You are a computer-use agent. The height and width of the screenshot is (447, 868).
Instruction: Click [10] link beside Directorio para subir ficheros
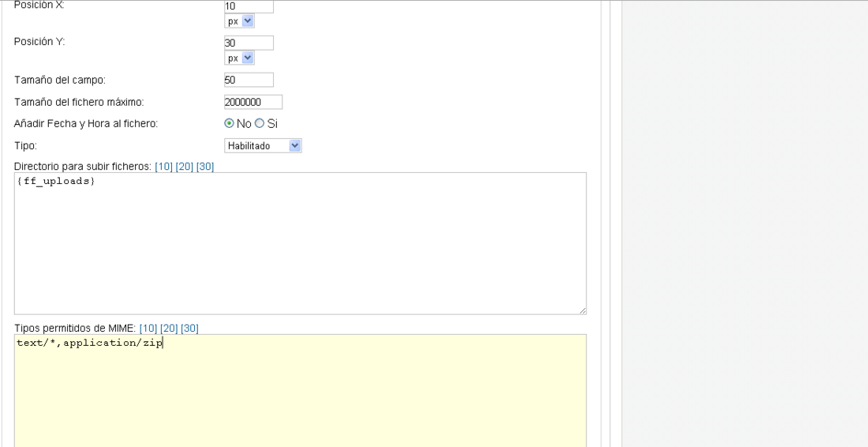point(164,166)
